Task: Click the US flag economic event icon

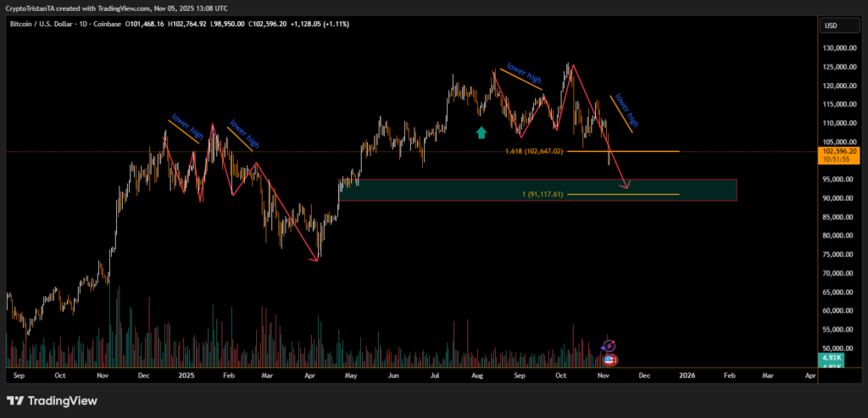Action: 609,359
